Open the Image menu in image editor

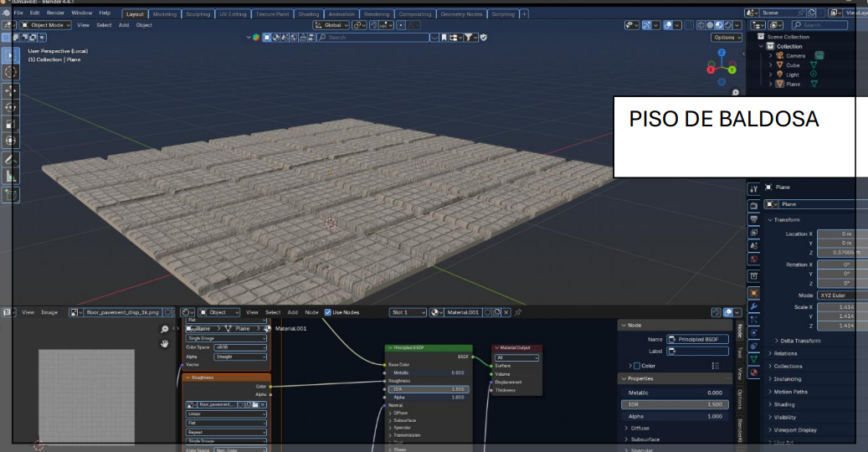pos(49,312)
